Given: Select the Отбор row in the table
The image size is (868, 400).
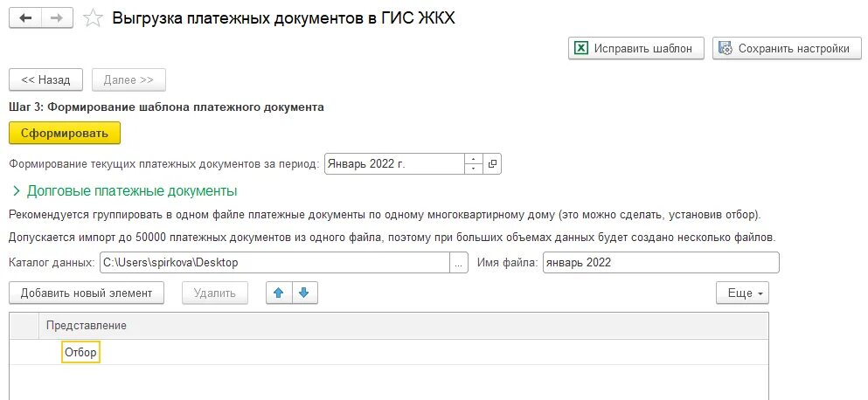Looking at the screenshot, I should click(x=389, y=353).
